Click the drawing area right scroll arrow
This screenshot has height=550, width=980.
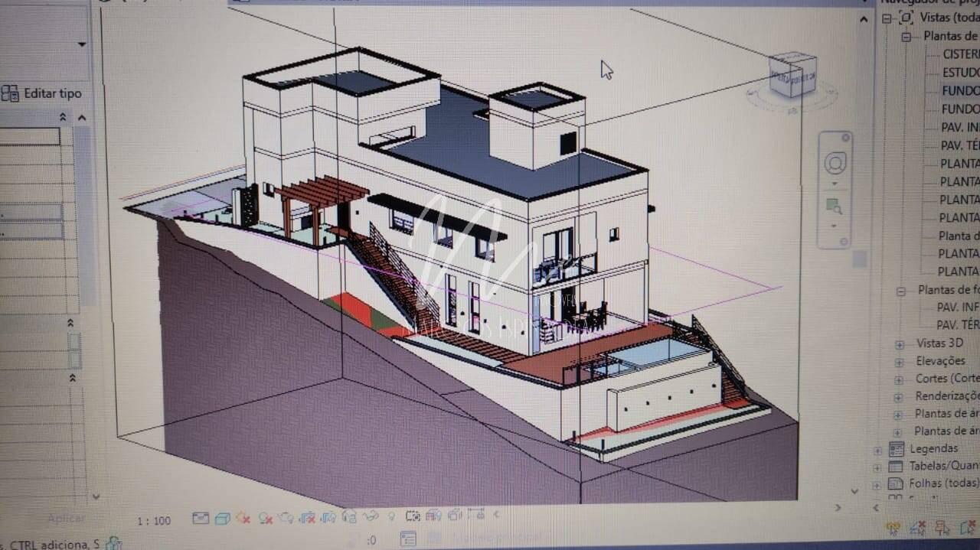coord(838,507)
